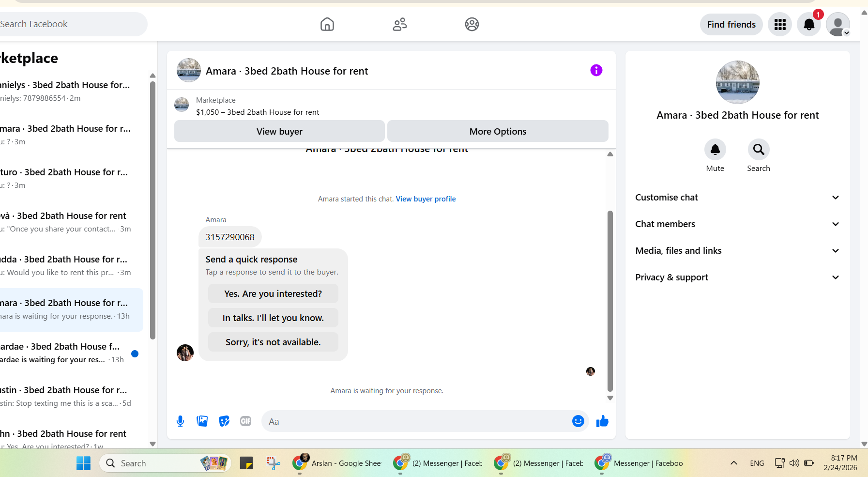The image size is (868, 477).
Task: Send 'In talks. I'll let you know.' response
Action: [x=273, y=318]
